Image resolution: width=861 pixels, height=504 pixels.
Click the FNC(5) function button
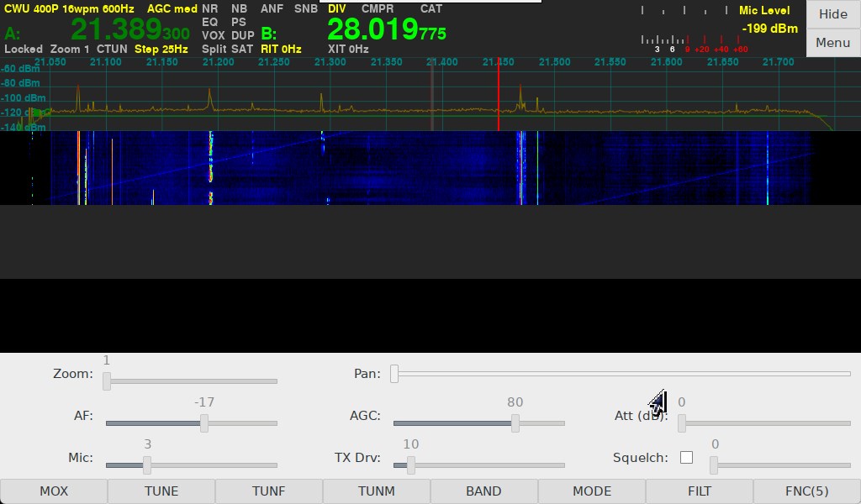pos(807,491)
